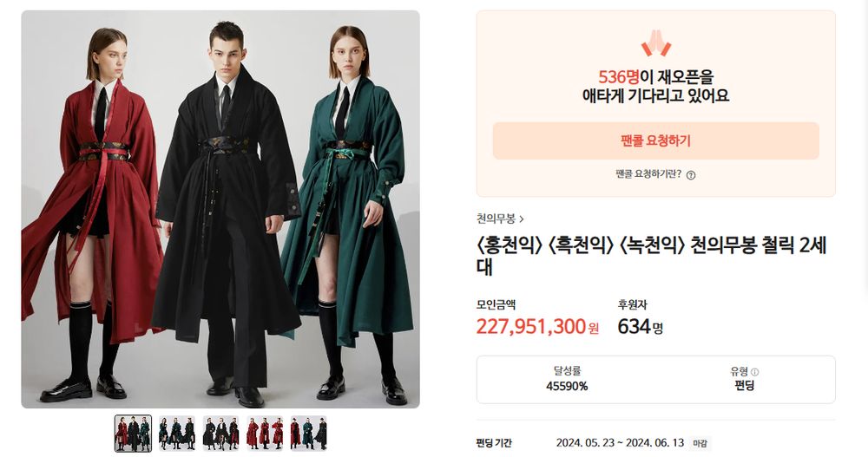Image resolution: width=868 pixels, height=457 pixels.
Task: Click the chevron arrow after 천의무봉
Action: pyautogui.click(x=522, y=219)
